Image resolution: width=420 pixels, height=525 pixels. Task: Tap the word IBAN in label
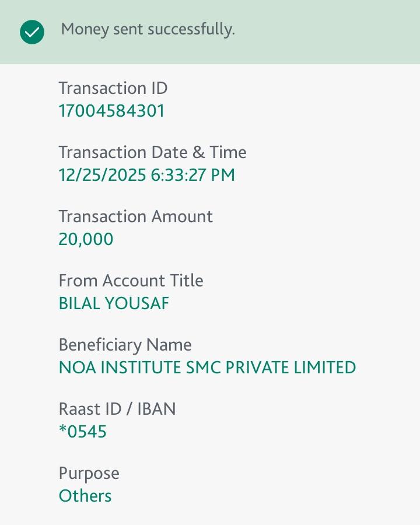(156, 409)
